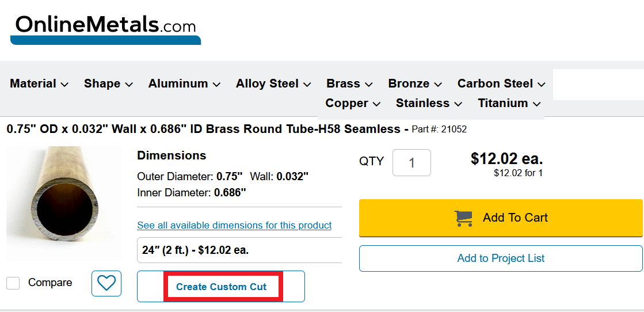
Task: Open the Alloy Steel menu
Action: click(x=273, y=84)
